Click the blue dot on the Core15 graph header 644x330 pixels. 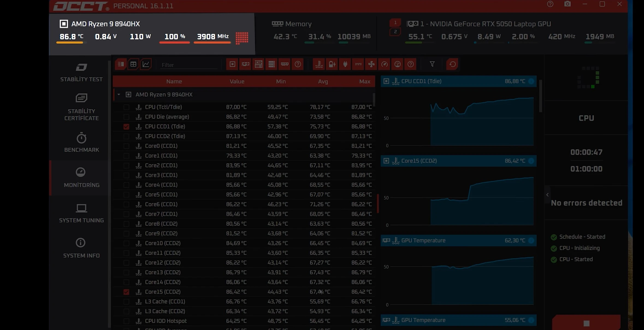(531, 161)
